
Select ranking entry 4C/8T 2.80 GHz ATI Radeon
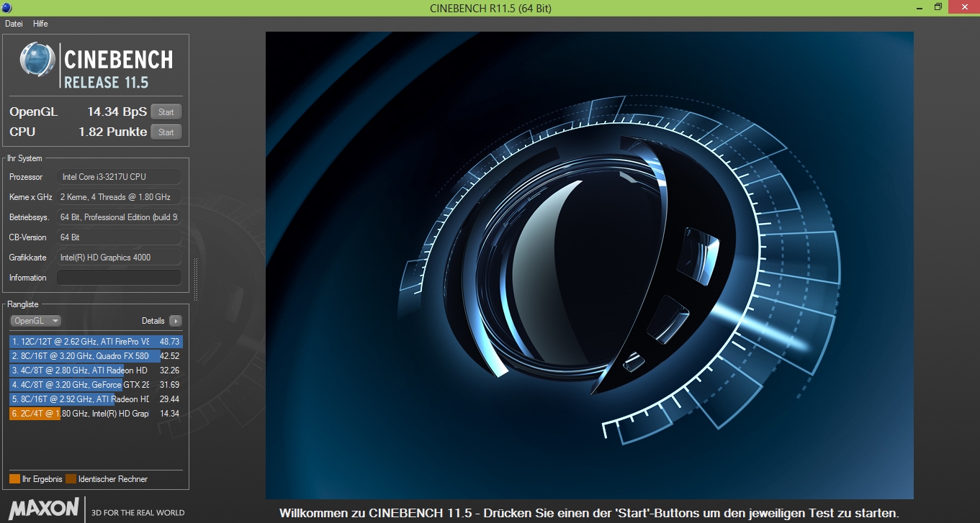pos(96,370)
